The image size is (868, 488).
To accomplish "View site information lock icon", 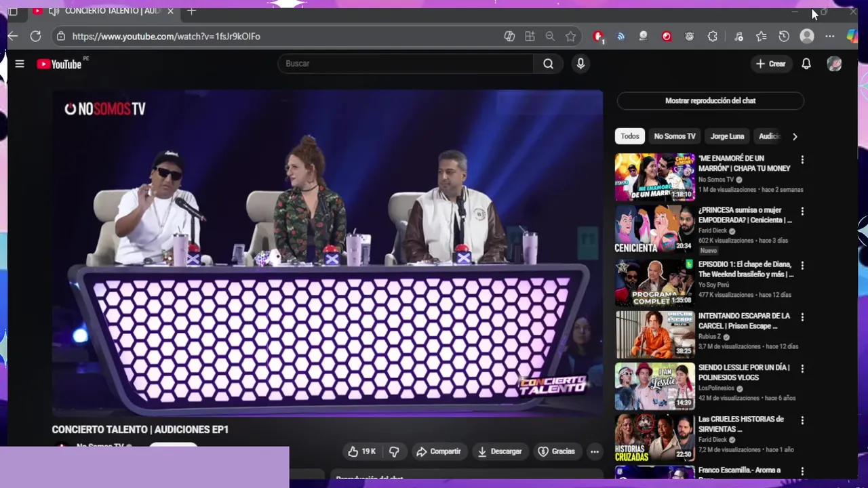I will click(x=61, y=37).
